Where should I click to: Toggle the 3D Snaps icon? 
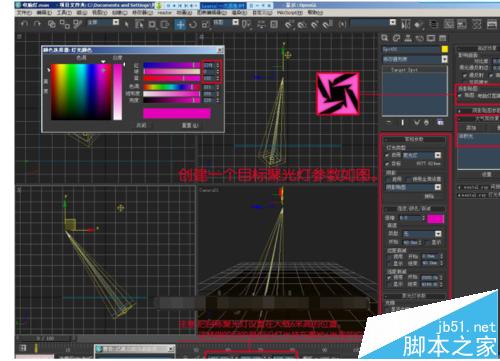(289, 24)
